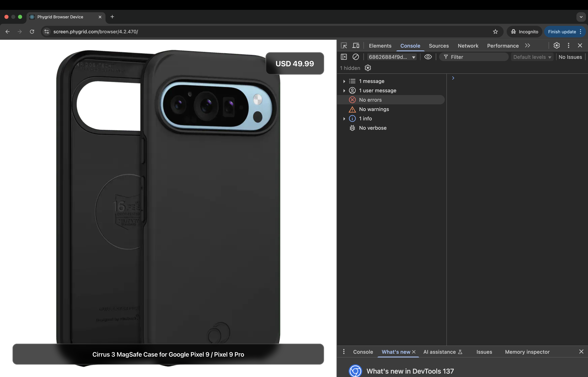Open a new browser tab

pyautogui.click(x=112, y=17)
